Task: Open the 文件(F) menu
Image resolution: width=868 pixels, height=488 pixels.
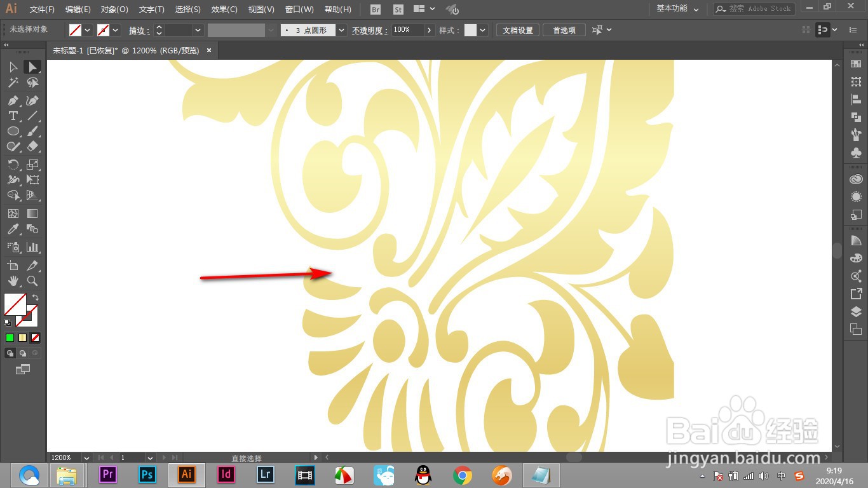Action: [x=42, y=10]
